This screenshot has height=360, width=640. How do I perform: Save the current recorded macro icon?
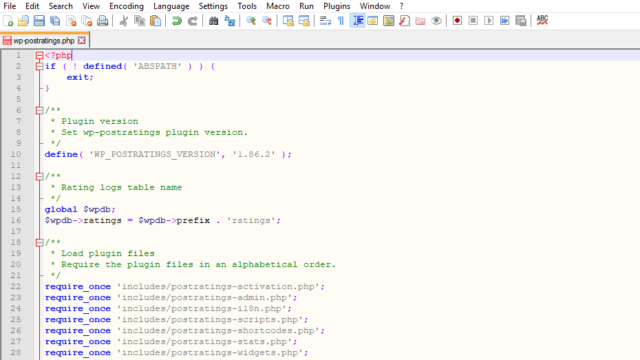click(x=521, y=21)
